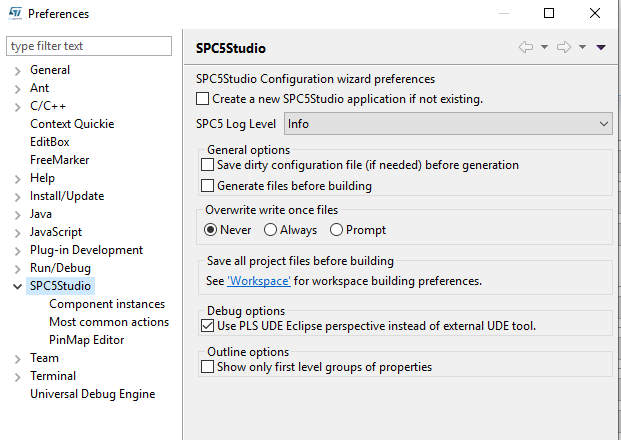The image size is (621, 440).
Task: Select the Terminal category label
Action: (x=53, y=376)
